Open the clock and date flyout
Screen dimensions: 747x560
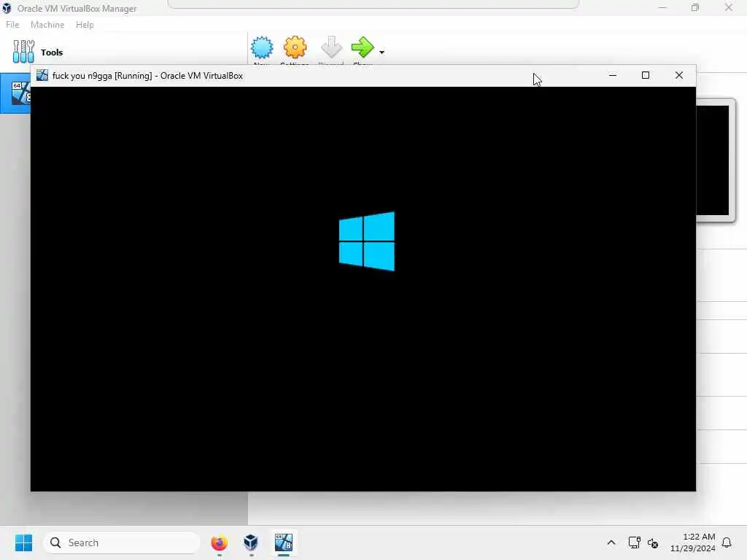tap(693, 542)
